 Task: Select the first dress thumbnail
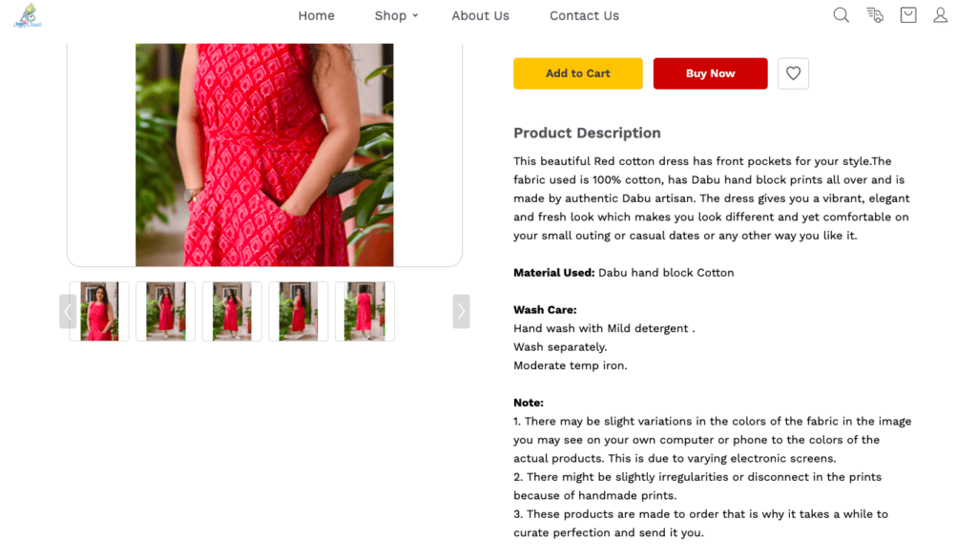click(x=99, y=311)
